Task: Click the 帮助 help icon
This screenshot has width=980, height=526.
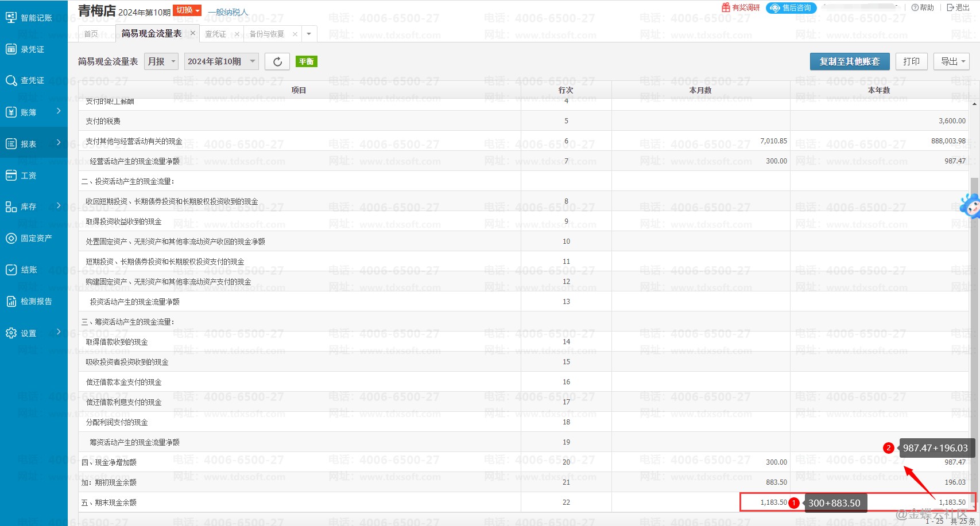Action: (915, 7)
